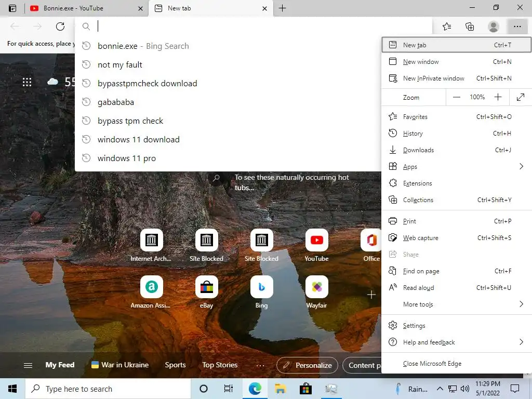Select suggestion bypass tpm check
Viewport: 532px width, 399px height.
click(228, 121)
